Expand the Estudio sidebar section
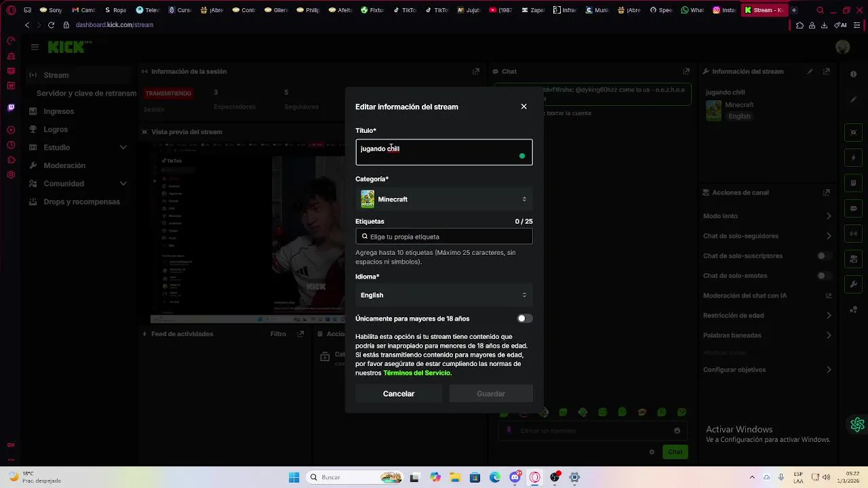Viewport: 868px width, 488px height. click(77, 147)
